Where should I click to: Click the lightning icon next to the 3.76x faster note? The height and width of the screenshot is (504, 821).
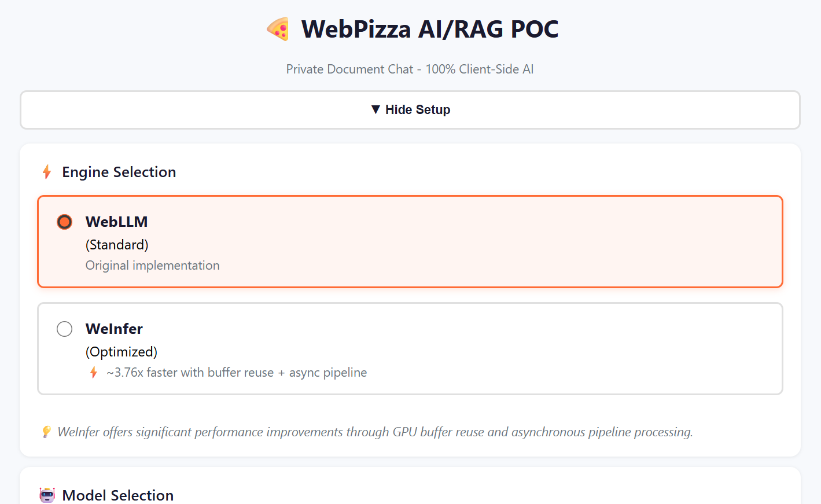point(93,372)
